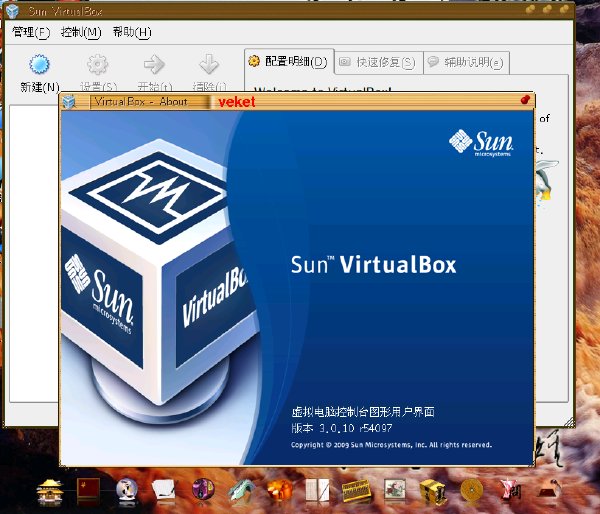
Task: Open the 帮助(H) menu
Action: pos(132,32)
